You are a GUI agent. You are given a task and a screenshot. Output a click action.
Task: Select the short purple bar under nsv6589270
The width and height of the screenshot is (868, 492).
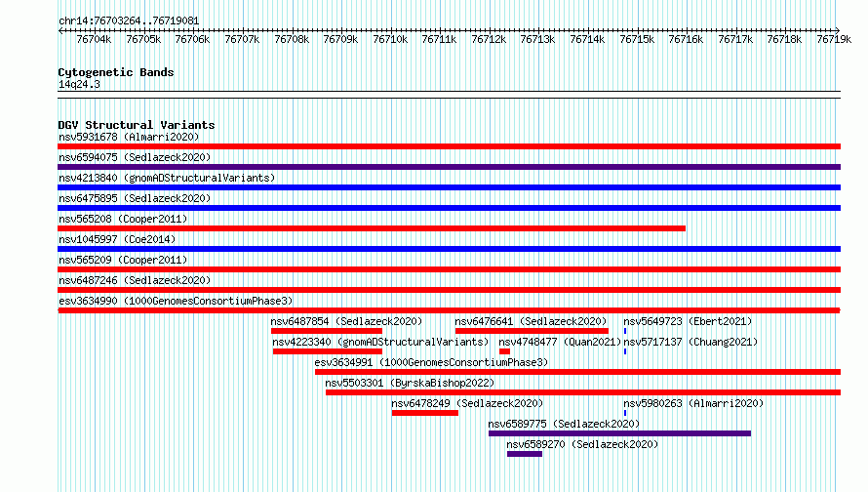click(525, 454)
